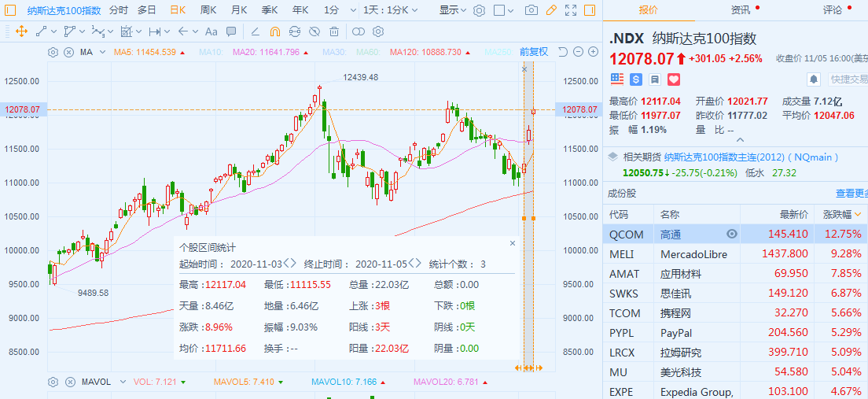Screen dimensions: 868x399
Task: Toggle the 前复权 price adjustment option
Action: 534,52
